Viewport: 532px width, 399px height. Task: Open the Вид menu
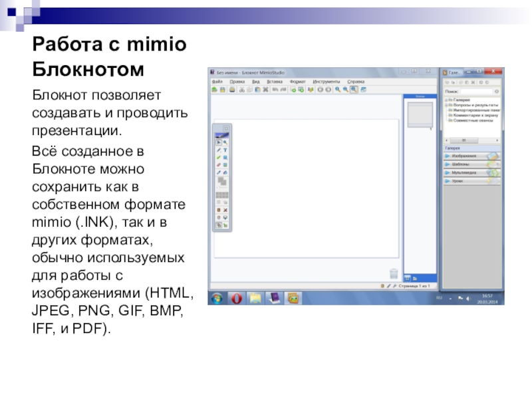point(256,82)
